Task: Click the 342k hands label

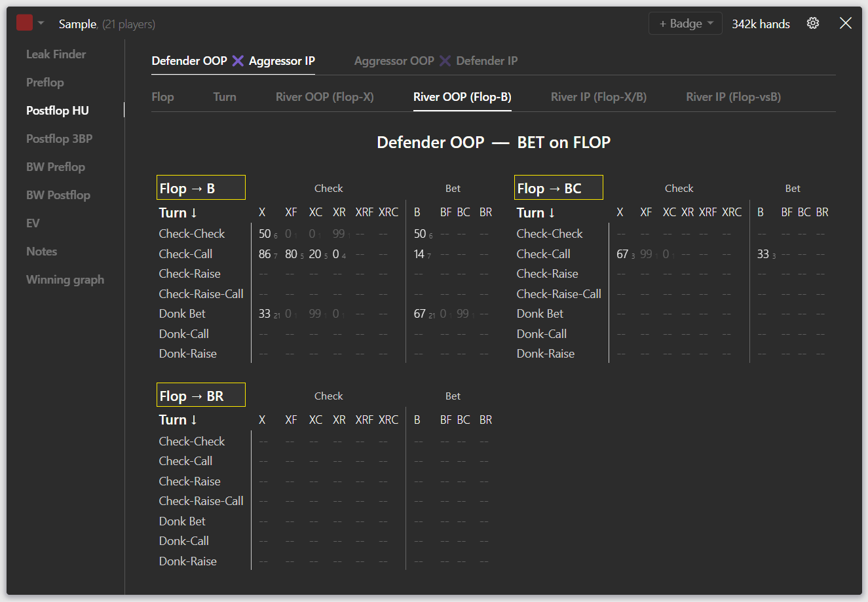Action: coord(761,24)
